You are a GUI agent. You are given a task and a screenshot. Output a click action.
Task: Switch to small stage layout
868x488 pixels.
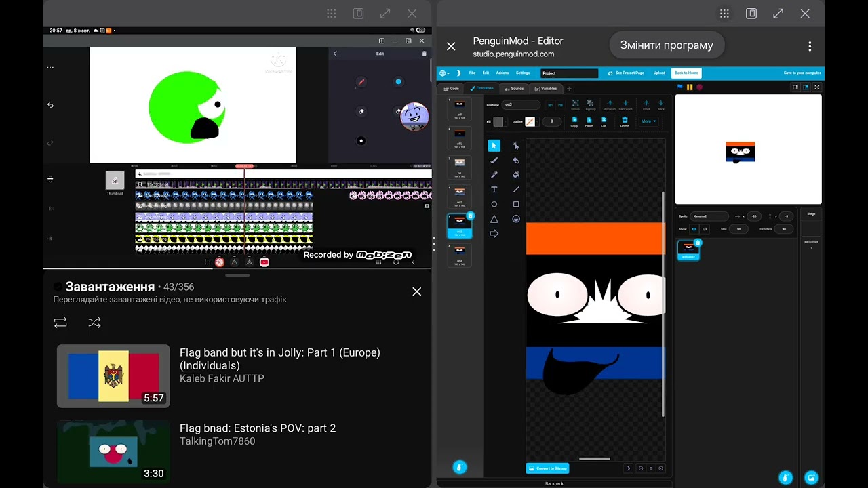tap(795, 87)
